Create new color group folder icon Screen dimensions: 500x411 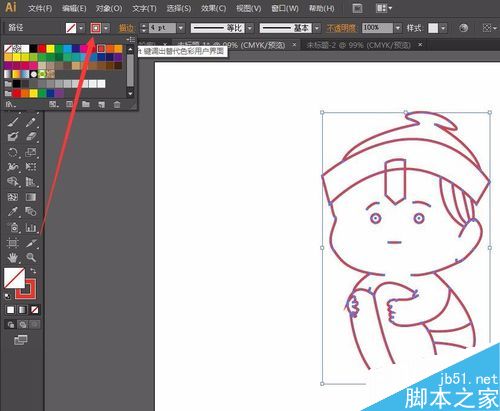[x=86, y=104]
